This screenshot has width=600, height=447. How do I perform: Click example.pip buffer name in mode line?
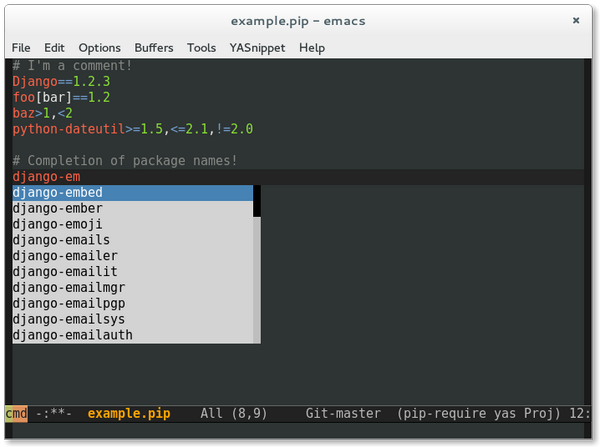pyautogui.click(x=128, y=413)
